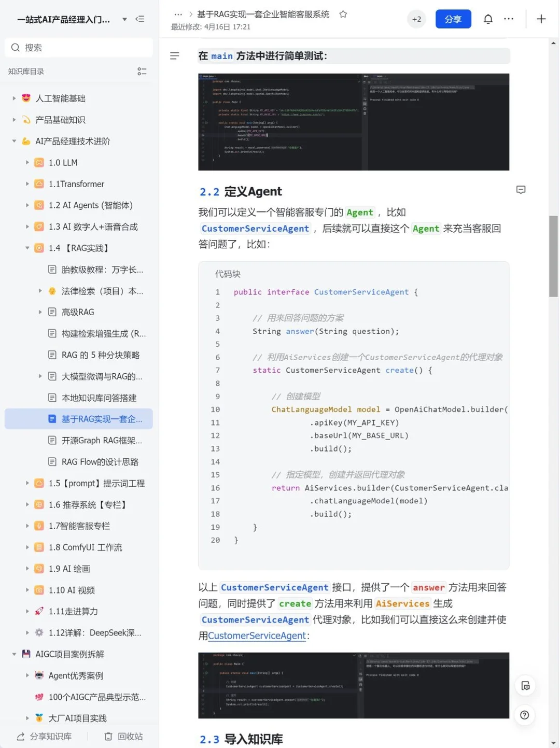Open the RAG 的 5 种分块策略 document
Screen dimensions: 560x748
101,355
